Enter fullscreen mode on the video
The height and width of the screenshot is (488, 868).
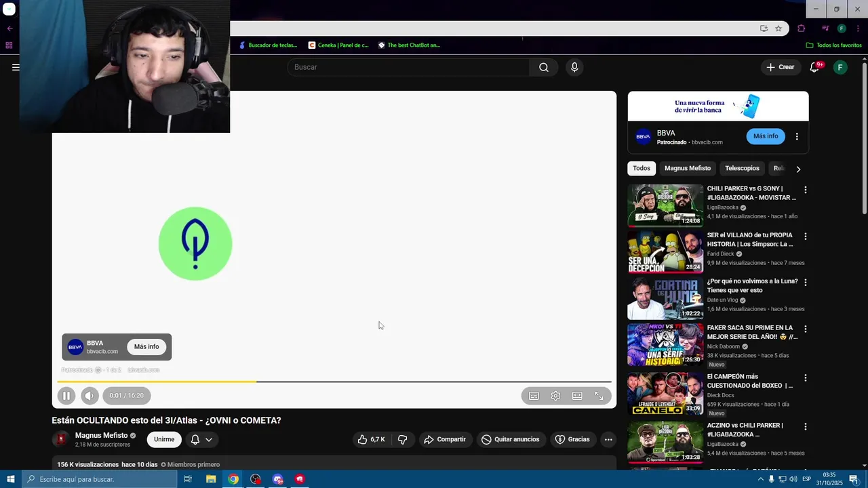599,396
